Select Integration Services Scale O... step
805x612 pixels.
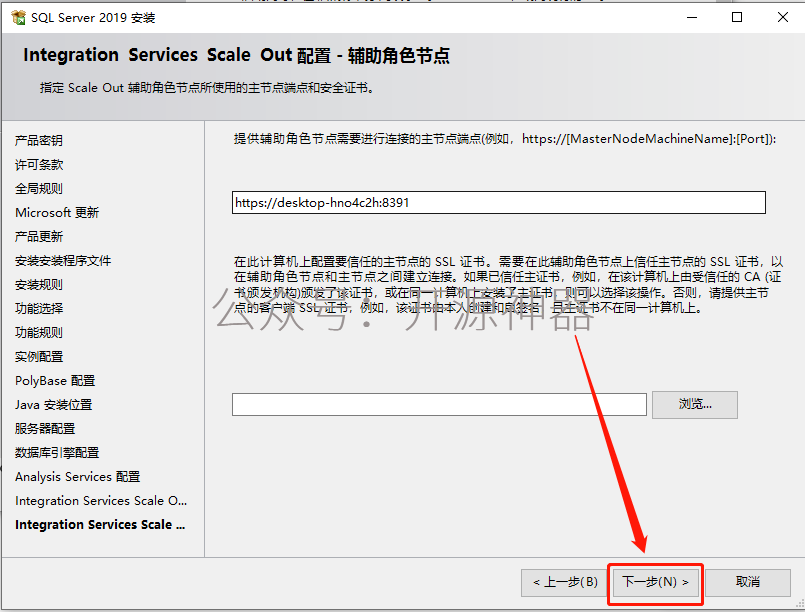tap(101, 501)
